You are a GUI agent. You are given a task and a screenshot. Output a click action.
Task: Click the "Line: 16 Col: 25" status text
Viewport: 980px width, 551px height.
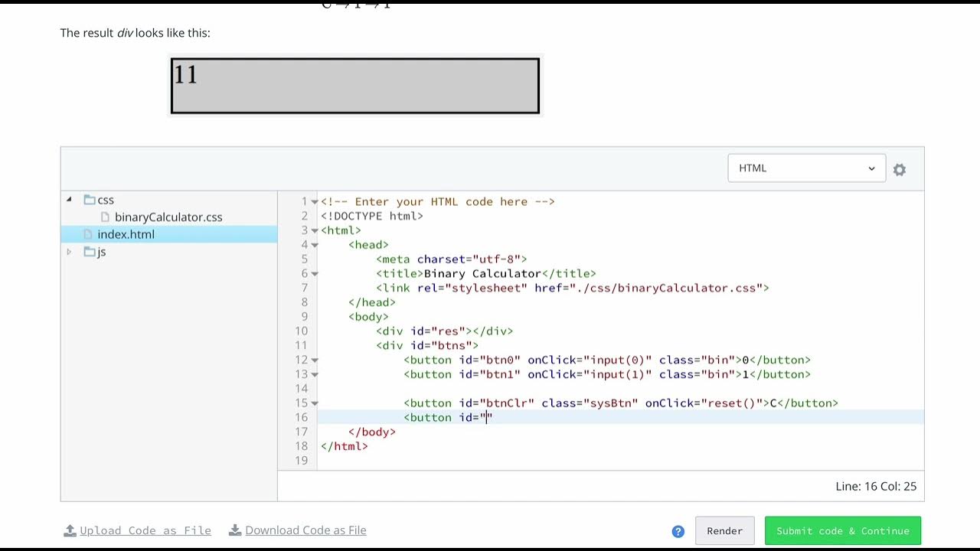click(876, 486)
